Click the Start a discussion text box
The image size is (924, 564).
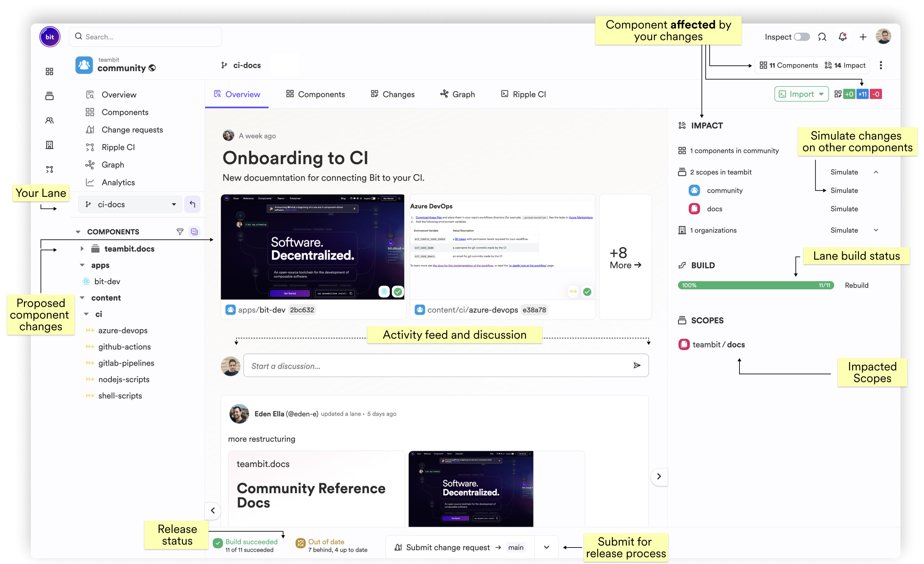(446, 366)
